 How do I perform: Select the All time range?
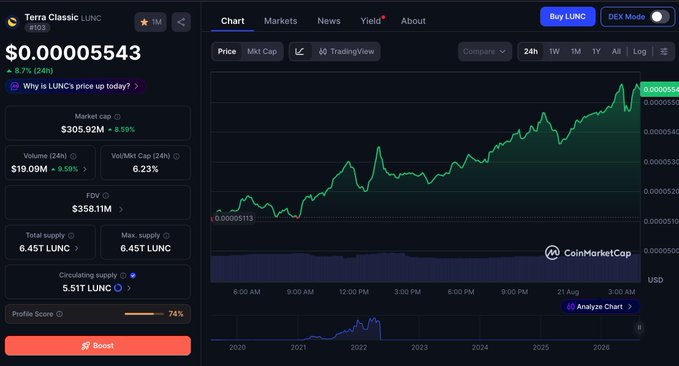pyautogui.click(x=616, y=52)
